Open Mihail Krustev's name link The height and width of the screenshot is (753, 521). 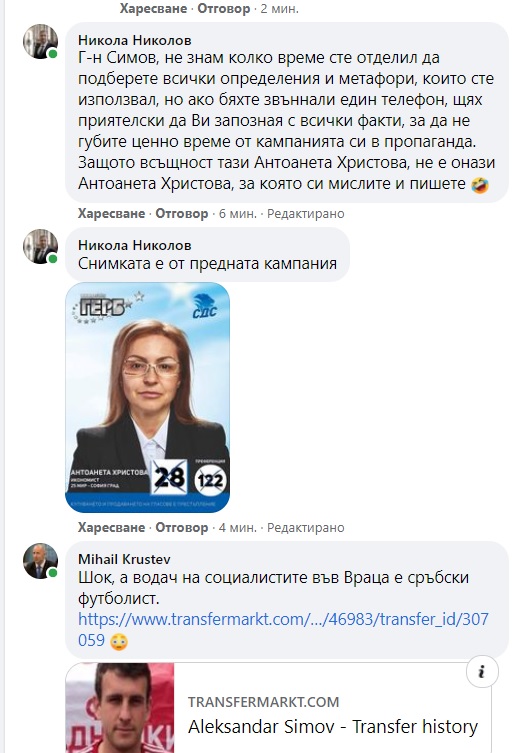[124, 559]
